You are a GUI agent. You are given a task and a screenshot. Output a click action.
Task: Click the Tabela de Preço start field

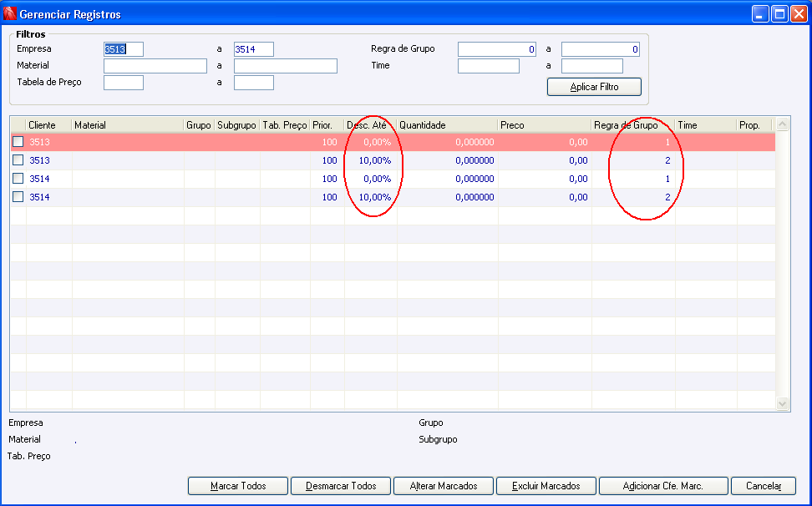124,83
